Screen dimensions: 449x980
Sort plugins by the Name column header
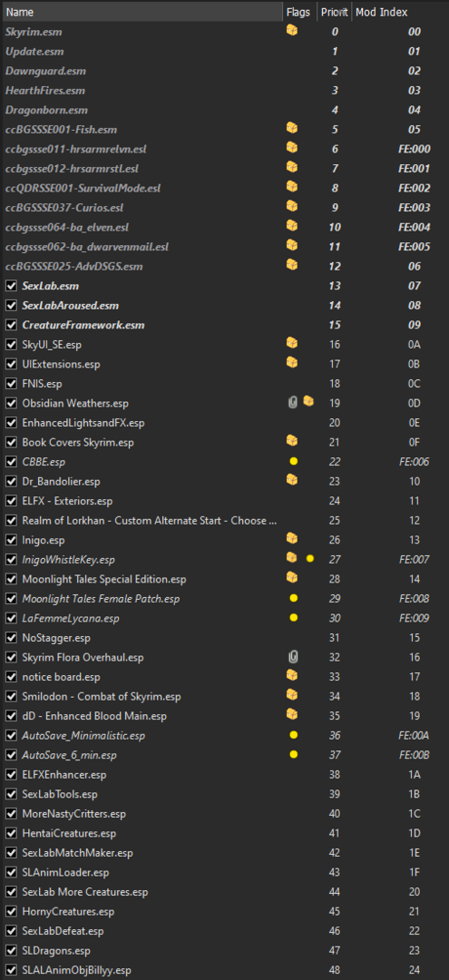click(x=142, y=12)
